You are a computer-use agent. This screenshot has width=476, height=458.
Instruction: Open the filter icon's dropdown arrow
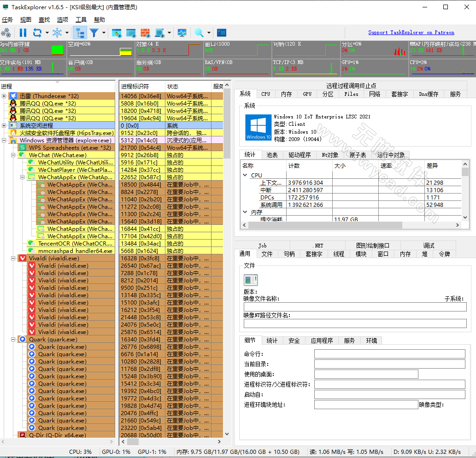(x=103, y=33)
